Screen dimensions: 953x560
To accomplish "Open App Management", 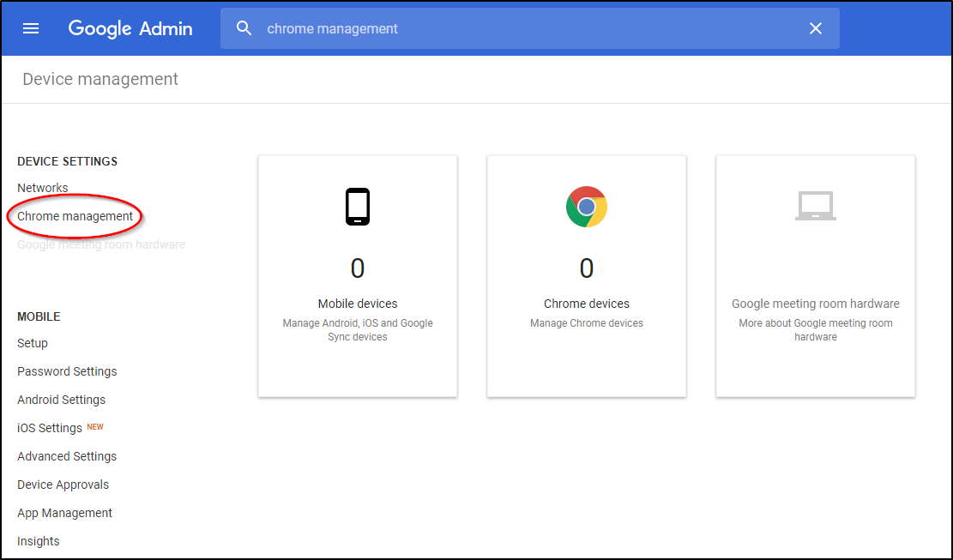I will pos(64,513).
